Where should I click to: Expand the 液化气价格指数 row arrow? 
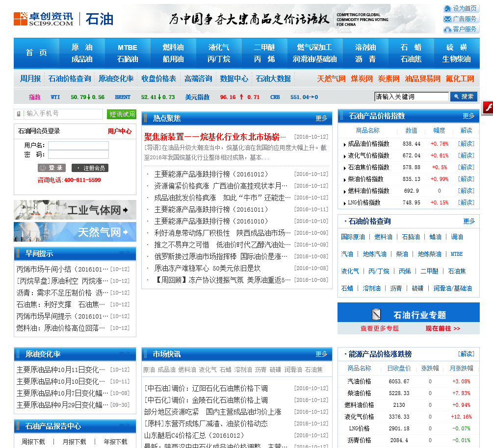point(344,156)
